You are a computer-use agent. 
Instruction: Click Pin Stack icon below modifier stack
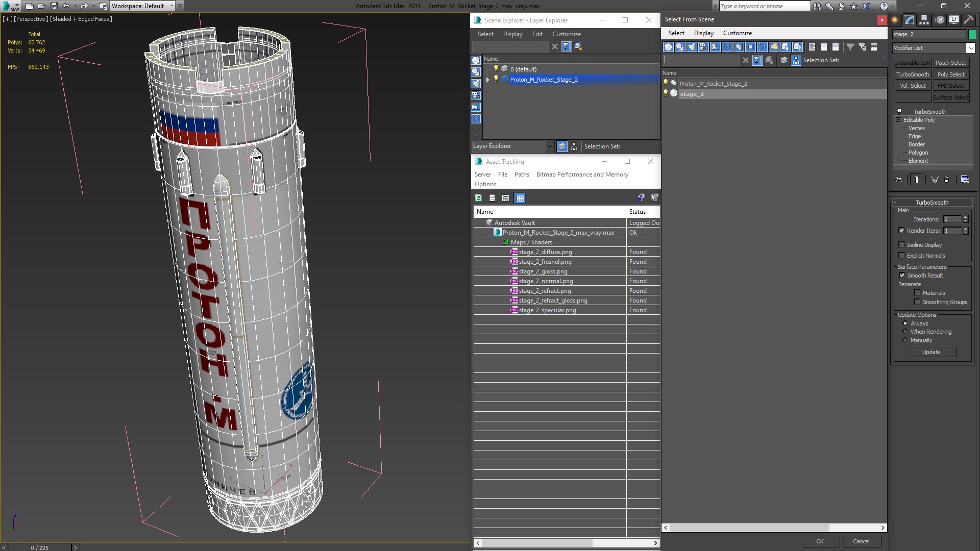[899, 180]
